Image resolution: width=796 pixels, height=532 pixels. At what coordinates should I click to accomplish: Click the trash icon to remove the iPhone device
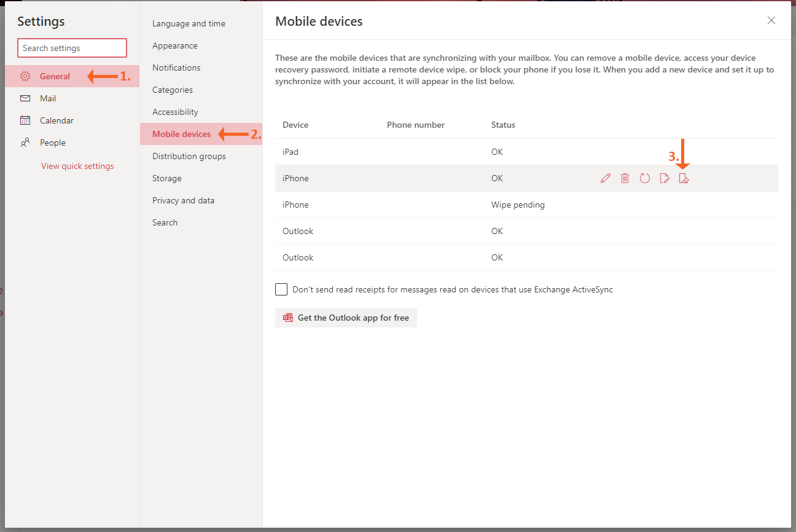pyautogui.click(x=625, y=178)
